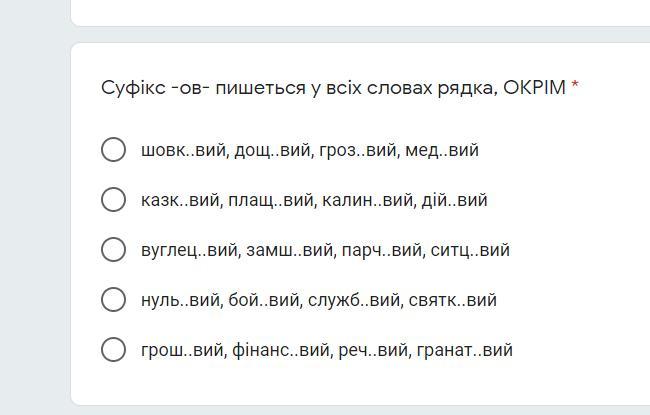Click the word "дій..вий" in the second option
The image size is (650, 415).
[x=455, y=200]
